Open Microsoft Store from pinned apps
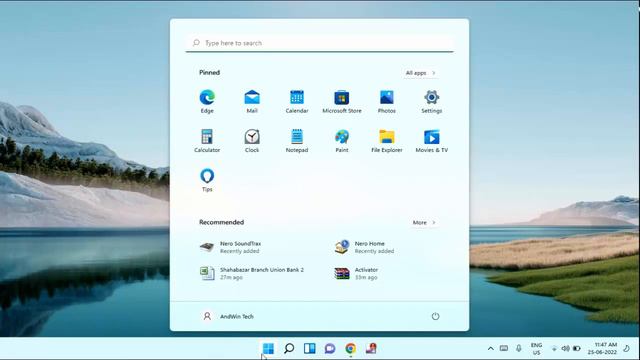This screenshot has width=640, height=360. pos(342,101)
